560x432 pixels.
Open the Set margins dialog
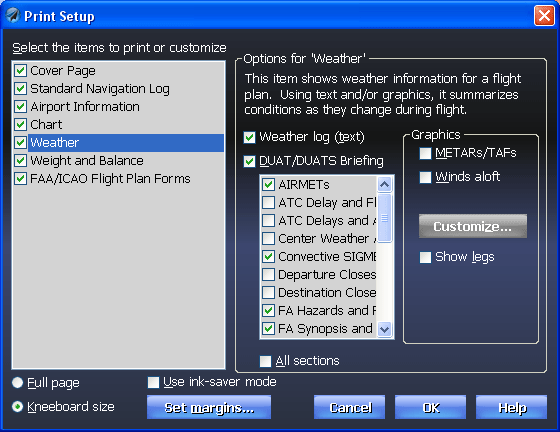[x=209, y=407]
